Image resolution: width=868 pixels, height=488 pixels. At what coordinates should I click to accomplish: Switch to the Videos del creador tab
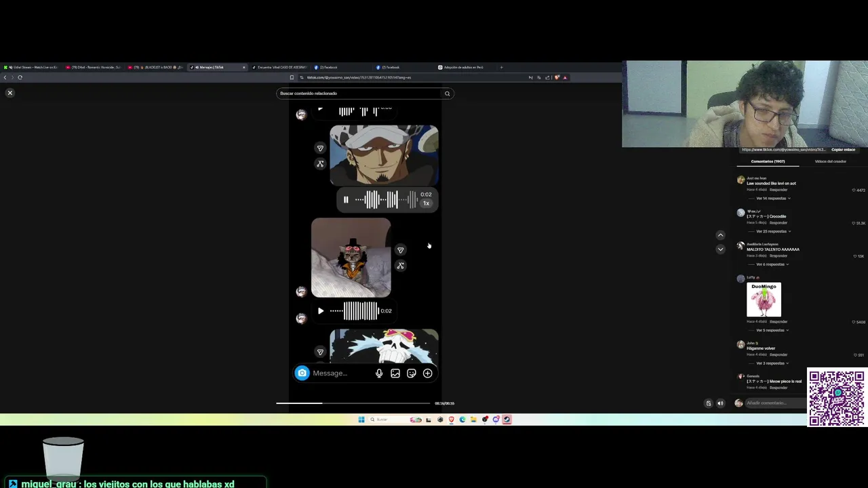tap(830, 161)
